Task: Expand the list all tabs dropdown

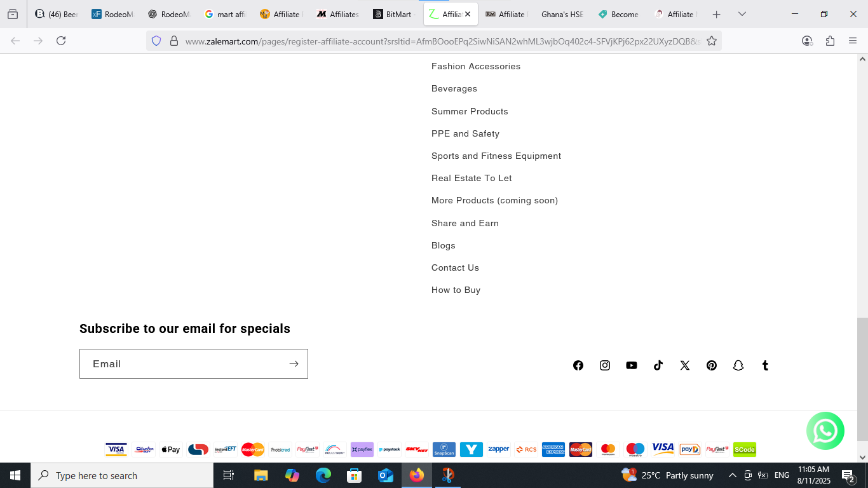Action: click(742, 14)
